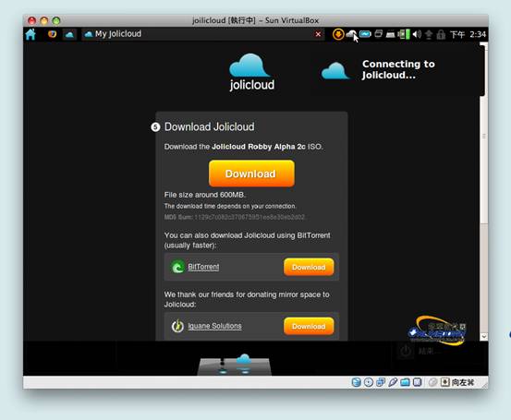511x420 pixels.
Task: Click the cloud connection tray icon
Action: 351,34
